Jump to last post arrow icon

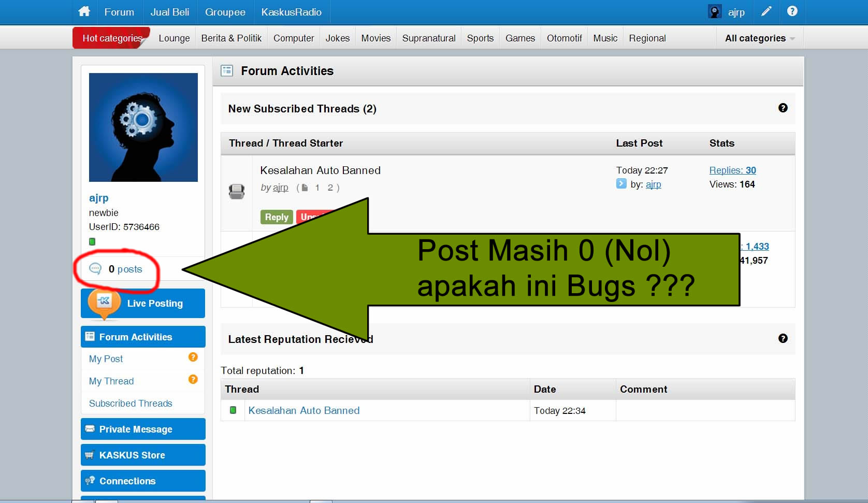tap(621, 183)
